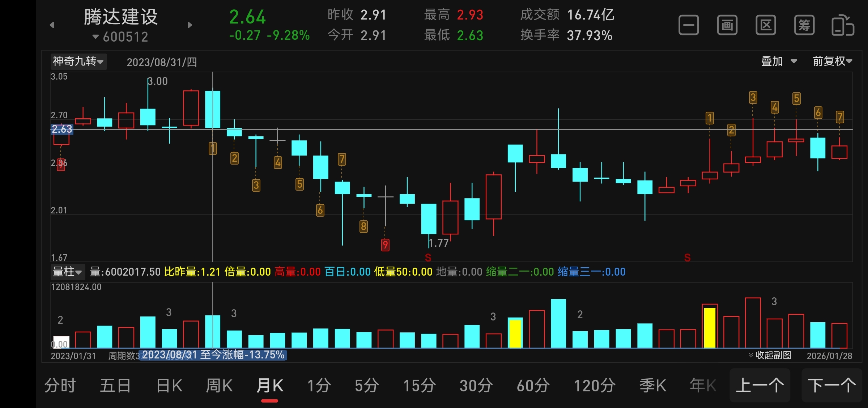Screen dimensions: 868x408
Task: Open the 神奇九转 indicator dropdown
Action: [x=78, y=61]
